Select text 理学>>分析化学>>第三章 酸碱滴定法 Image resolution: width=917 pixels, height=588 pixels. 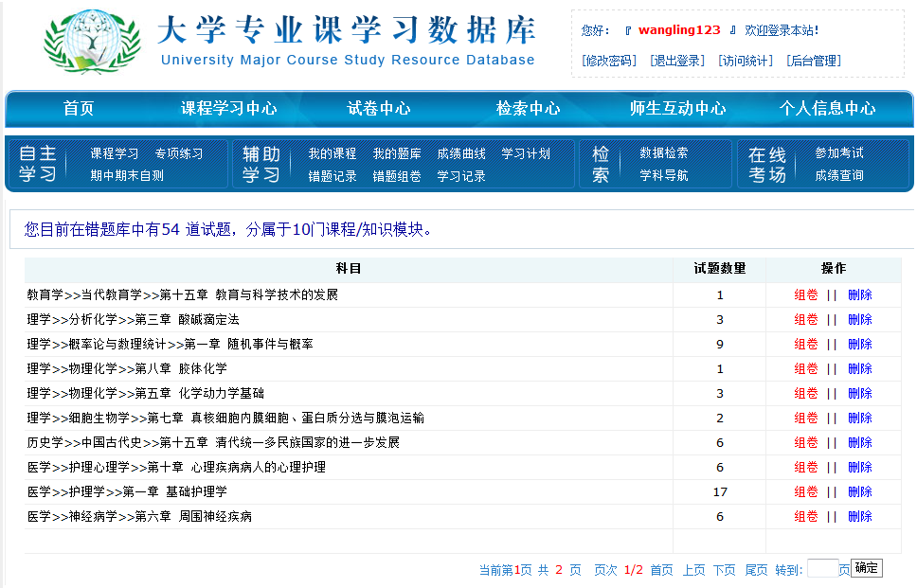click(x=134, y=319)
